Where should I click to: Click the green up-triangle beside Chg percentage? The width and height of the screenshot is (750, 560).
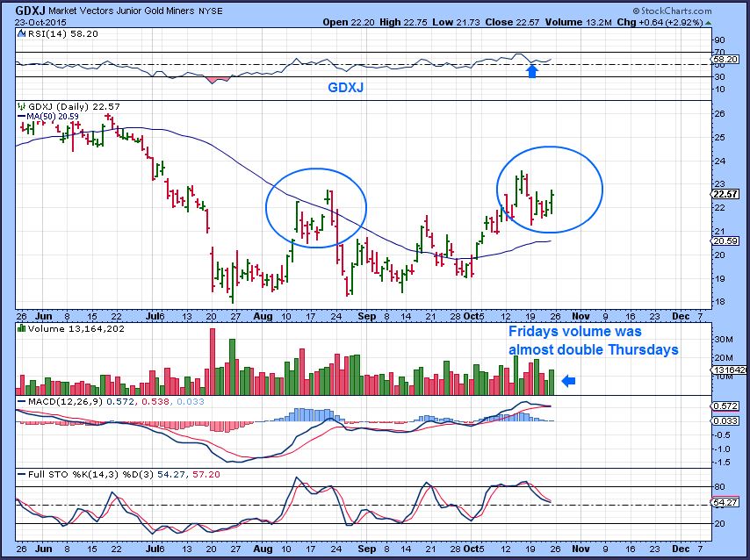pos(709,23)
